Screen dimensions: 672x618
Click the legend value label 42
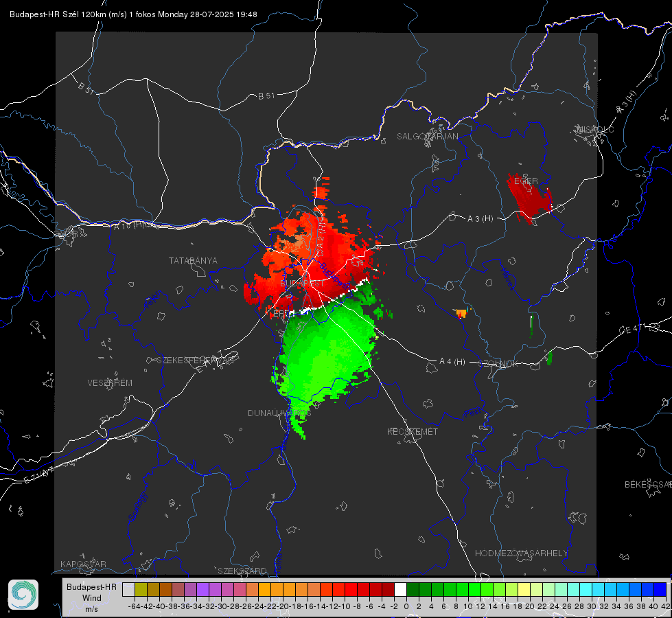tap(666, 606)
